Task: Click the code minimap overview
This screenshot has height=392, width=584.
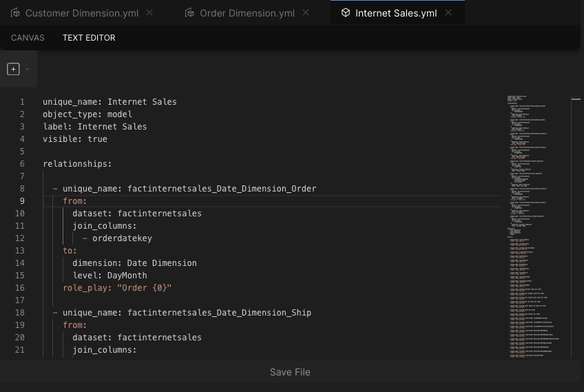Action: click(538, 227)
